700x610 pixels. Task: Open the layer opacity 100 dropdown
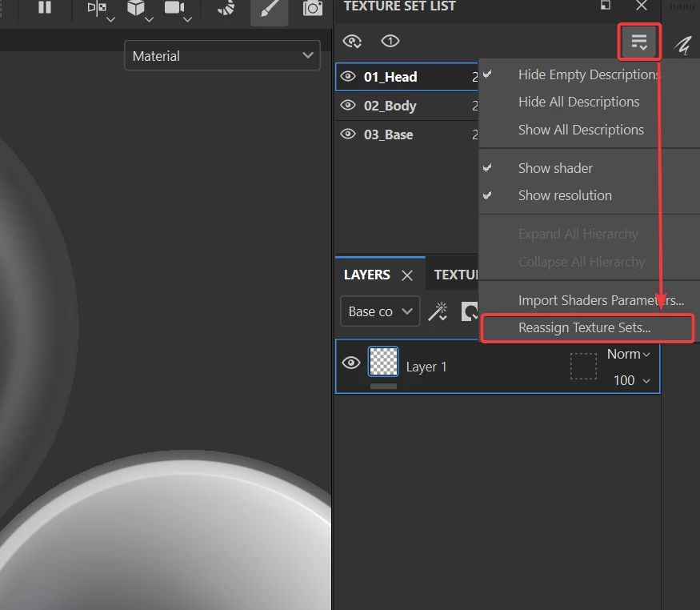coord(631,380)
